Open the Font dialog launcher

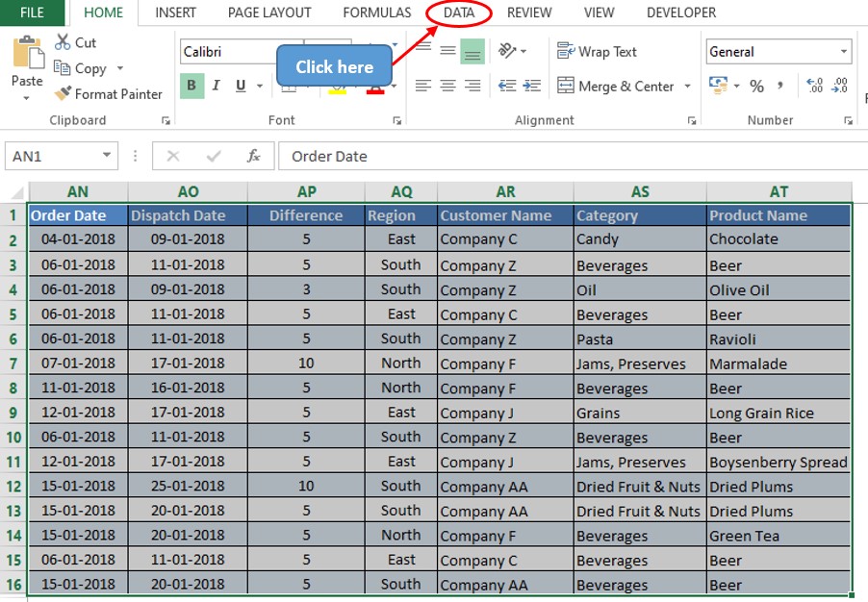point(397,119)
